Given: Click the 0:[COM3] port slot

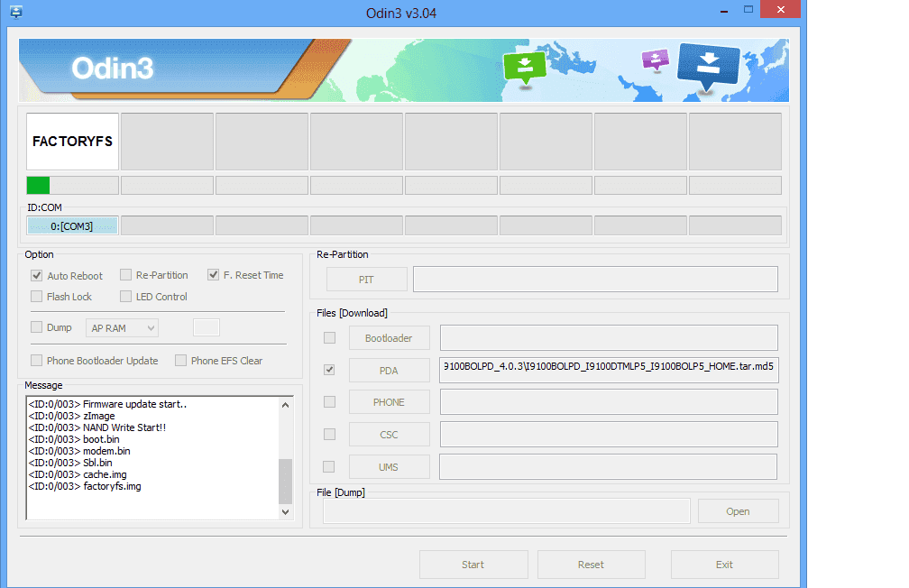Looking at the screenshot, I should pyautogui.click(x=72, y=225).
